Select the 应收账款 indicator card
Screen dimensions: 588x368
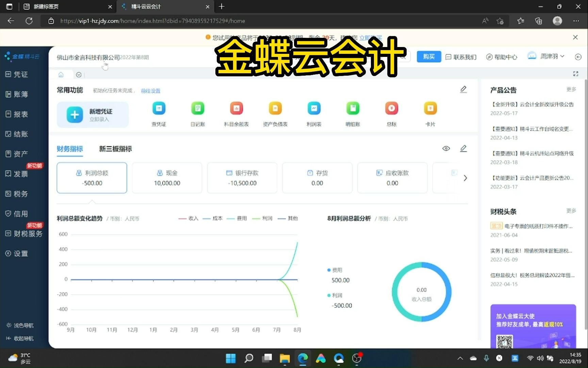pos(392,178)
